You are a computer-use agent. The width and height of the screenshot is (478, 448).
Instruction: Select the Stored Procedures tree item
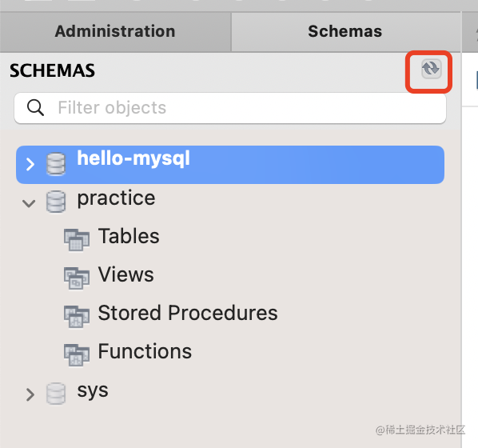click(188, 313)
